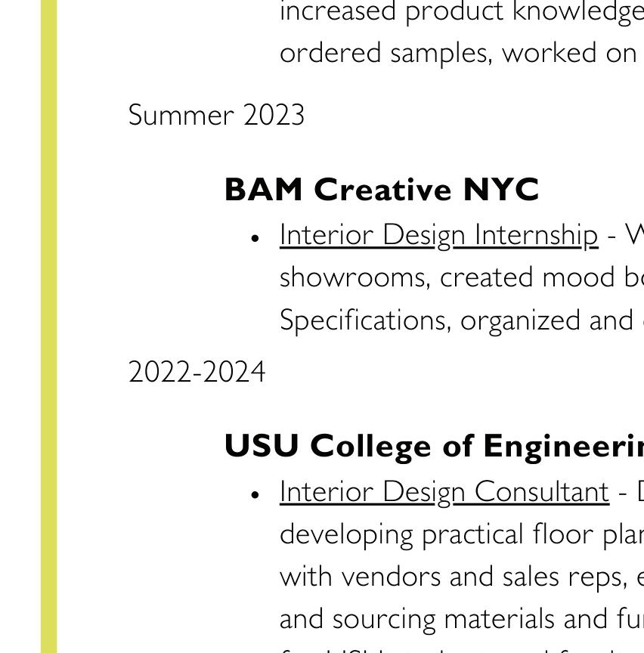Click the word 'College' in USU heading

[x=370, y=447]
